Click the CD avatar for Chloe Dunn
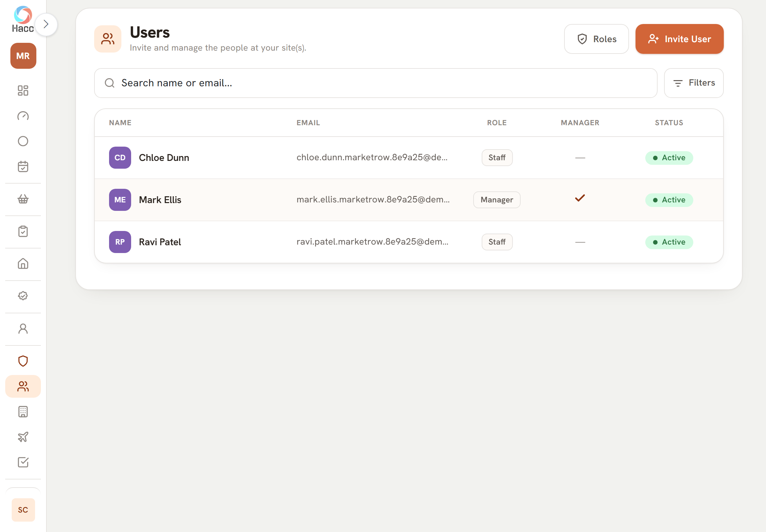The width and height of the screenshot is (766, 532). [120, 158]
